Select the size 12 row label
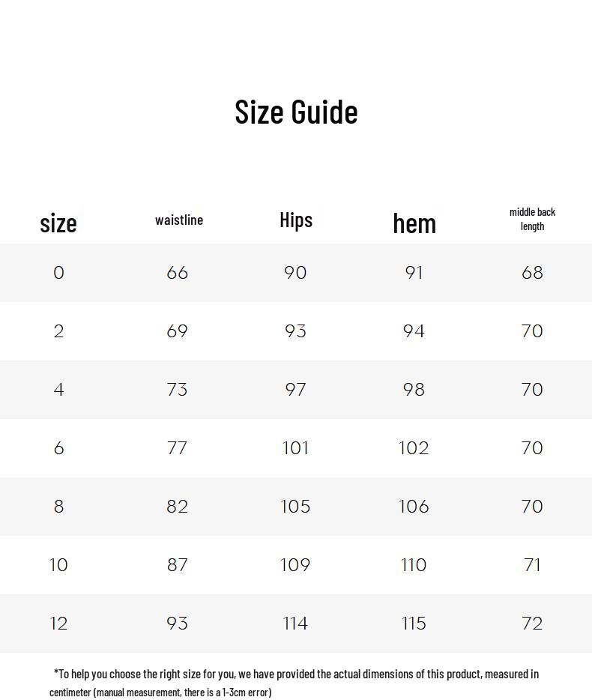Screen dimensions: 592x700 coord(58,624)
